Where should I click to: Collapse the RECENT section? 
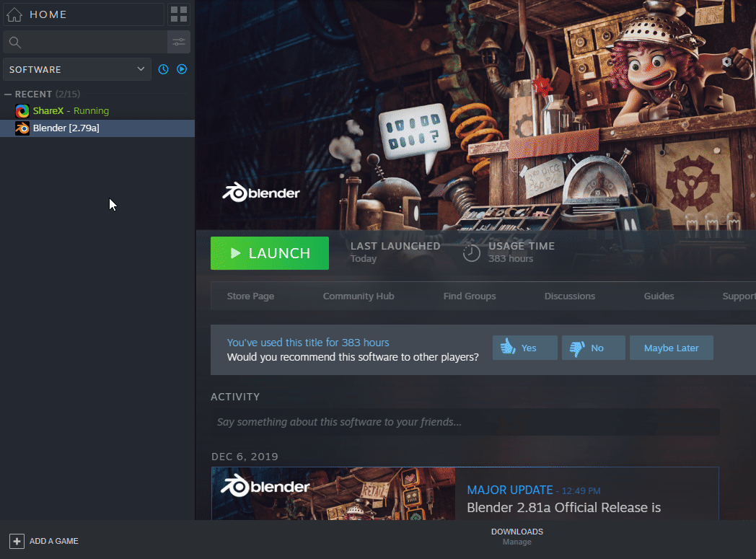pyautogui.click(x=8, y=94)
